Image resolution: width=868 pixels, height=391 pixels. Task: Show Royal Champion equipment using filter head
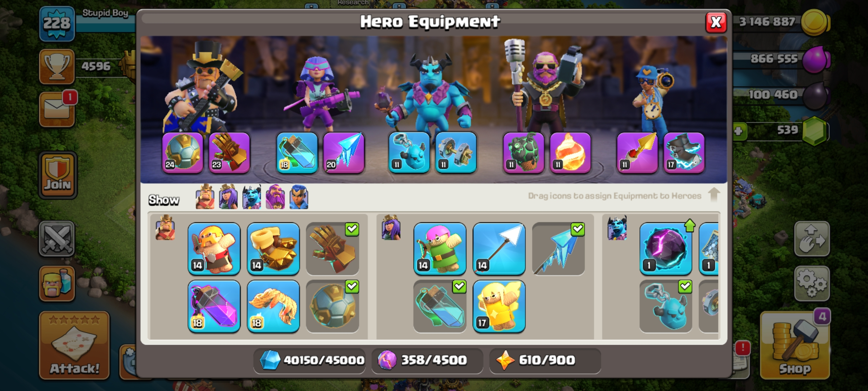coord(299,197)
